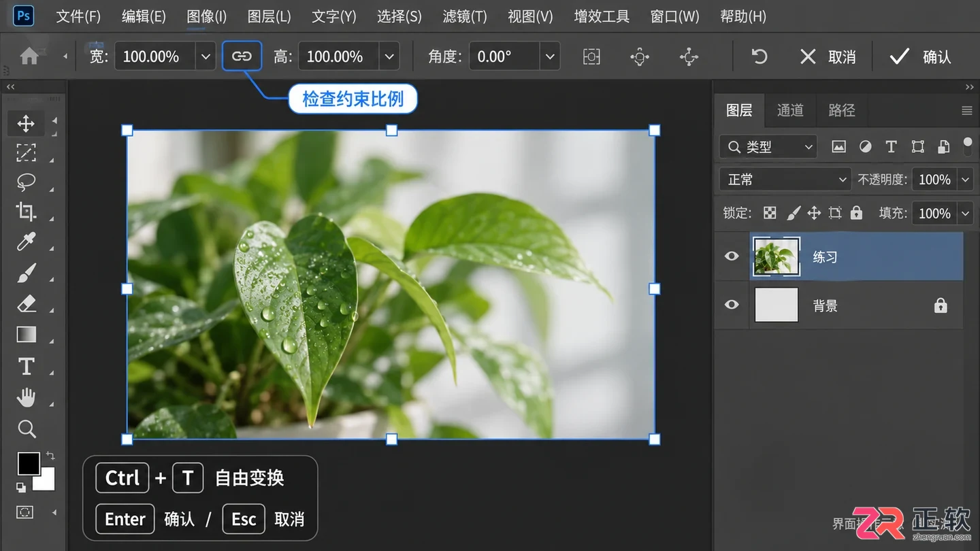Click 确认 to commit the transform
Screen dimensions: 980x551
click(921, 56)
